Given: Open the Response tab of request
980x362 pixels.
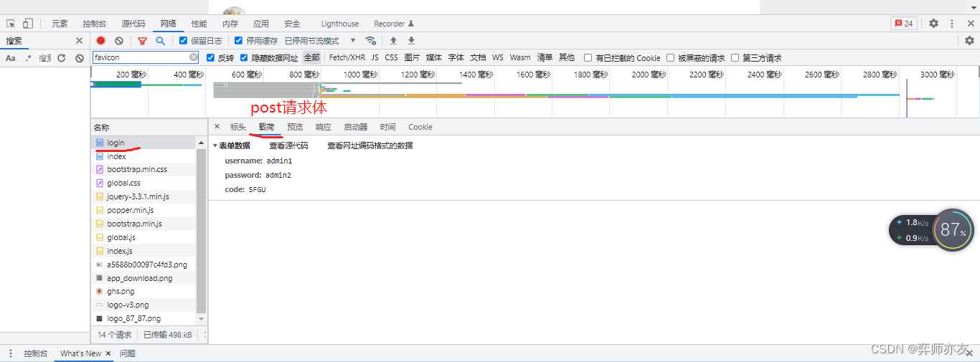Looking at the screenshot, I should coord(324,127).
